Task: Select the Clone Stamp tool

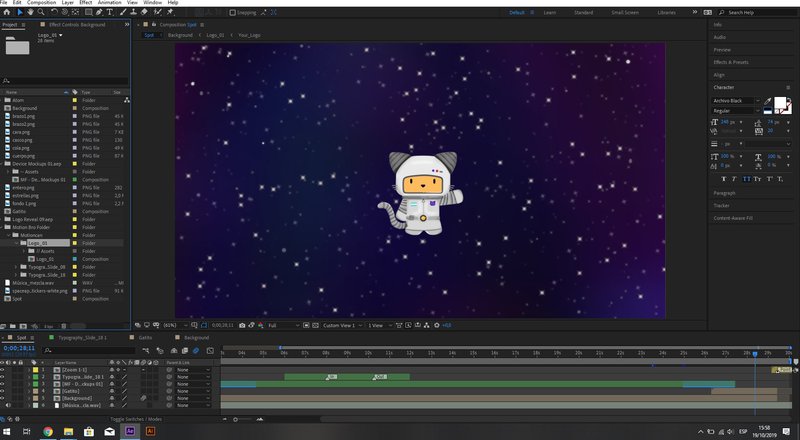Action: coord(134,12)
